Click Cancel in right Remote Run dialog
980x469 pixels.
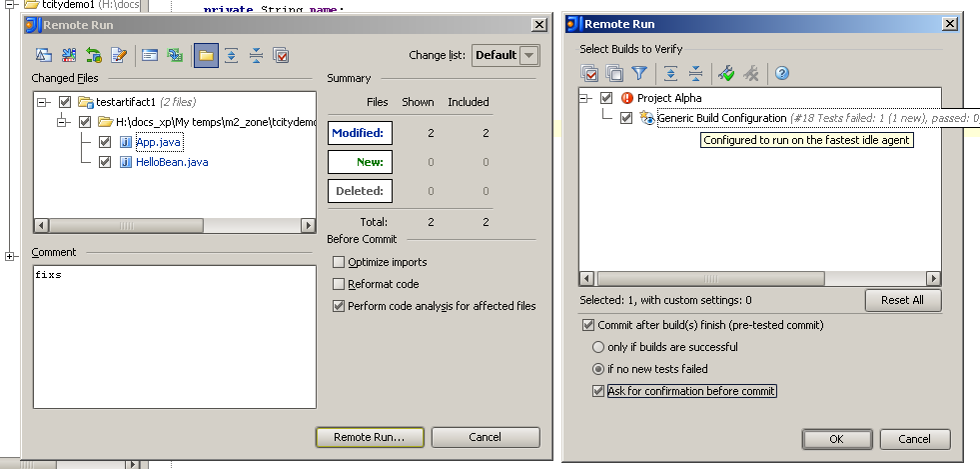914,439
